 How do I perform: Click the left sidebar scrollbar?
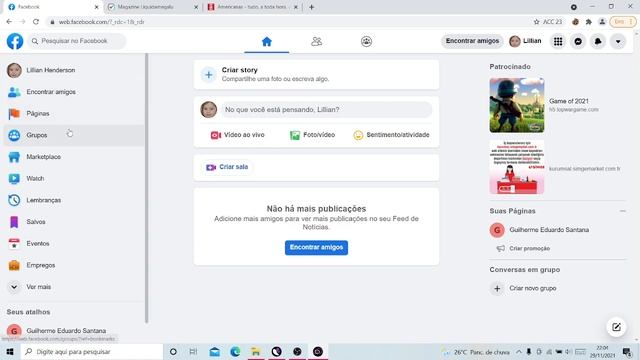[x=147, y=188]
